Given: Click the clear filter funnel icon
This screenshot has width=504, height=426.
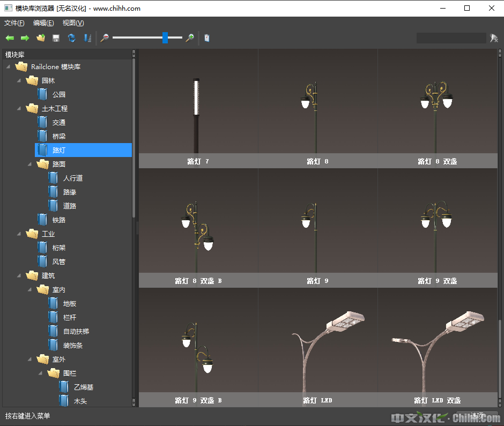Looking at the screenshot, I should [494, 38].
